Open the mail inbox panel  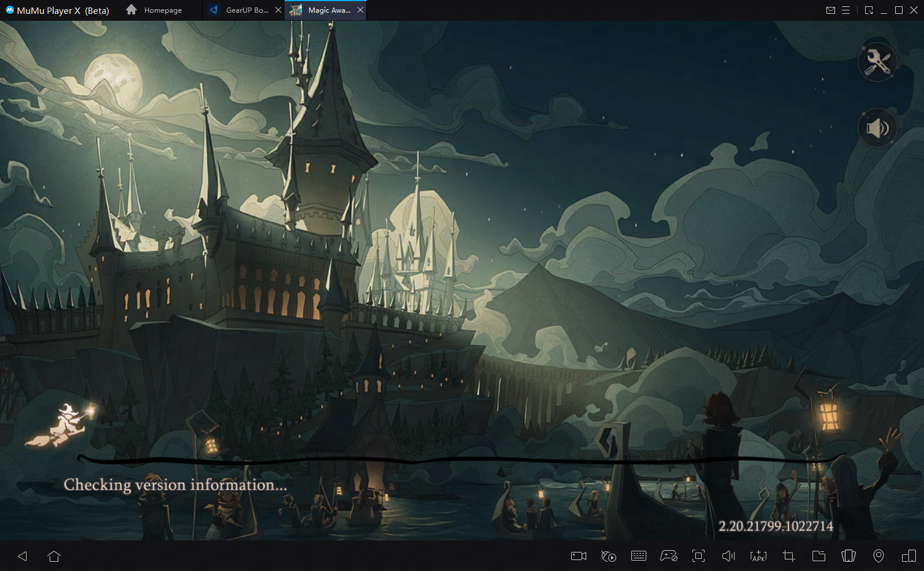coord(832,10)
